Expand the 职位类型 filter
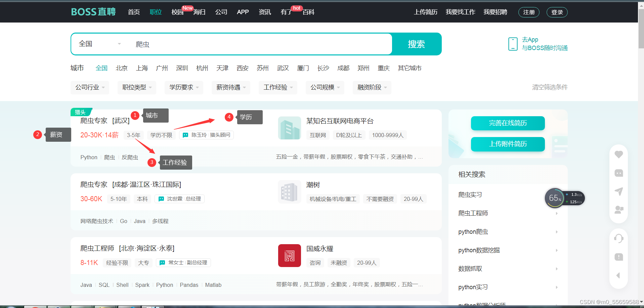The height and width of the screenshot is (308, 644). click(x=137, y=87)
